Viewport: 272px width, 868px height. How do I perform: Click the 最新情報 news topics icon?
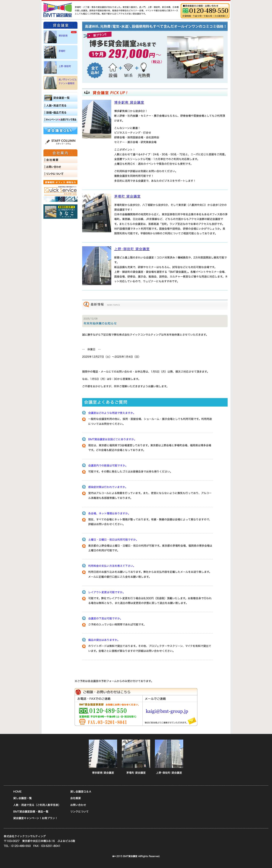coord(86,304)
